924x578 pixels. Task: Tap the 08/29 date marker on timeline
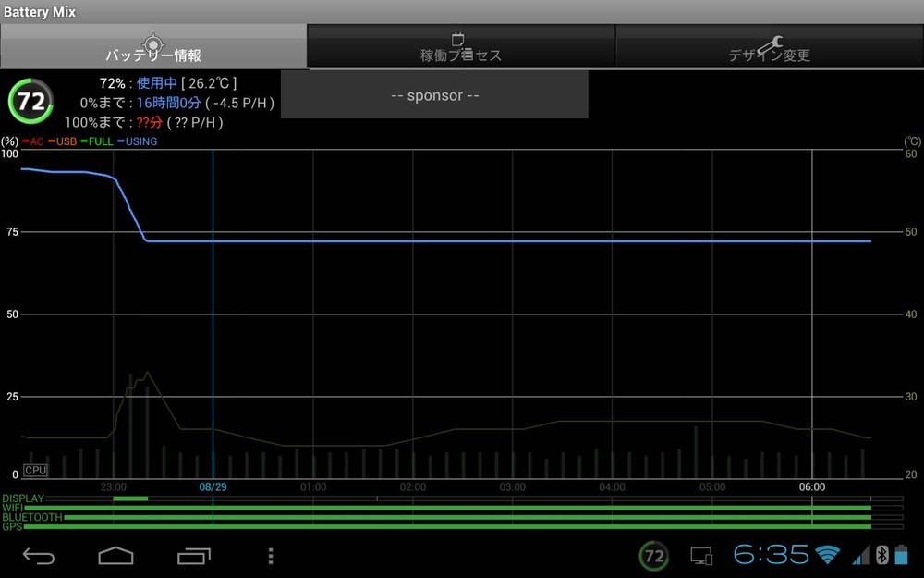tap(213, 486)
